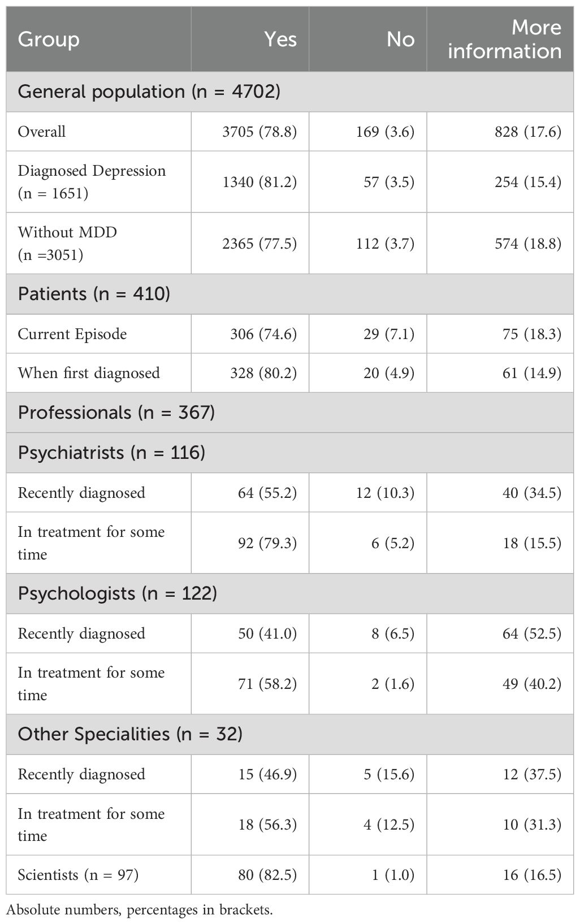Click the "Professionals (n = 367)" section heading
The image size is (580, 924).
click(x=116, y=413)
